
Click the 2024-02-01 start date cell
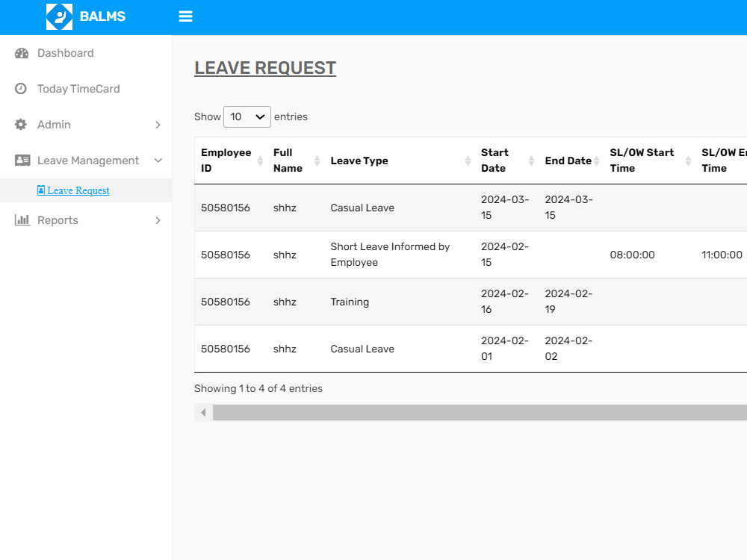pyautogui.click(x=505, y=349)
